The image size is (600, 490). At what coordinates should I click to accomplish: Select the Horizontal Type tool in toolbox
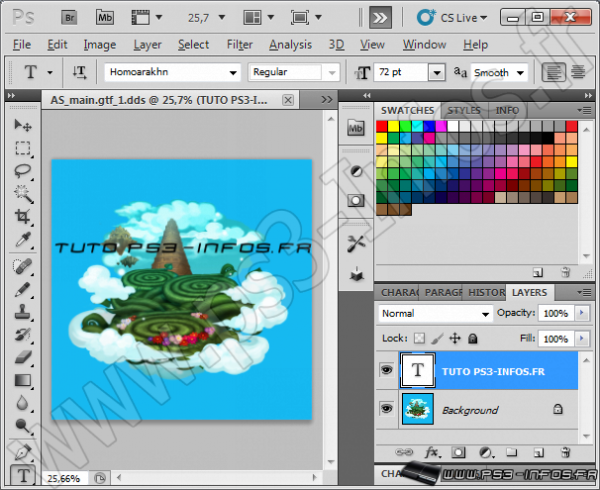pos(23,475)
